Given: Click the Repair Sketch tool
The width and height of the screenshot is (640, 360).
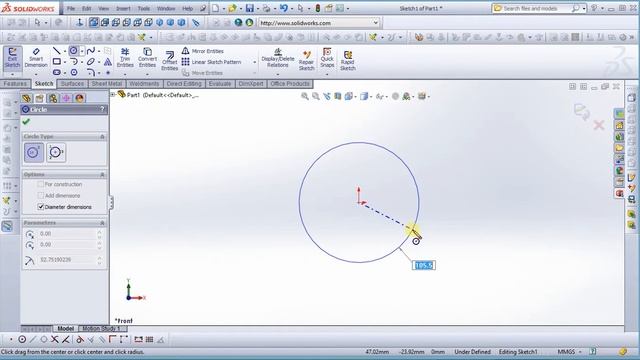Looking at the screenshot, I should [x=307, y=60].
